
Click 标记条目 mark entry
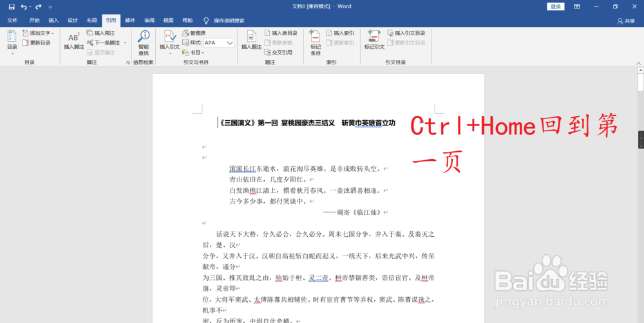316,42
